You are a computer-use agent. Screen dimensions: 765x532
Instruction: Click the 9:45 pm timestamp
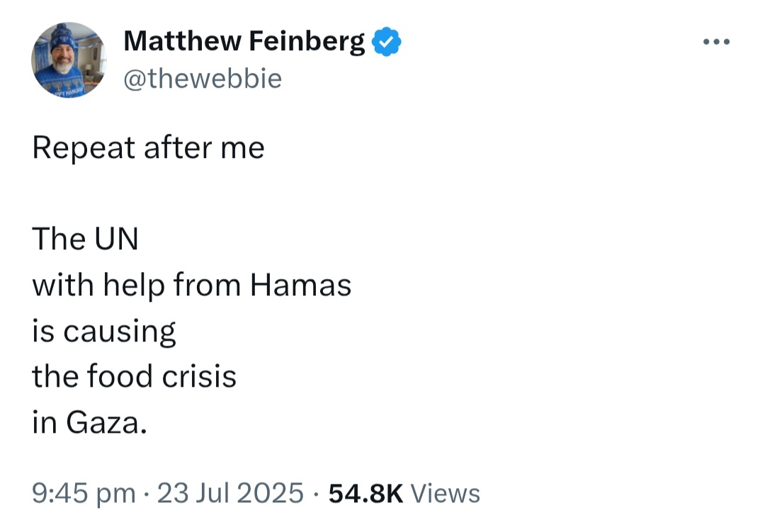pyautogui.click(x=84, y=493)
